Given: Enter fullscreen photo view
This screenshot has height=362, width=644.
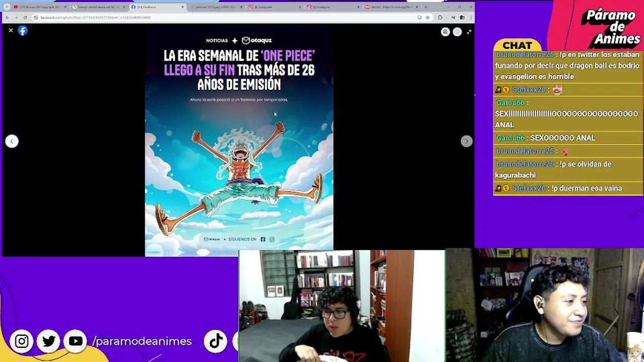Looking at the screenshot, I should click(x=469, y=32).
